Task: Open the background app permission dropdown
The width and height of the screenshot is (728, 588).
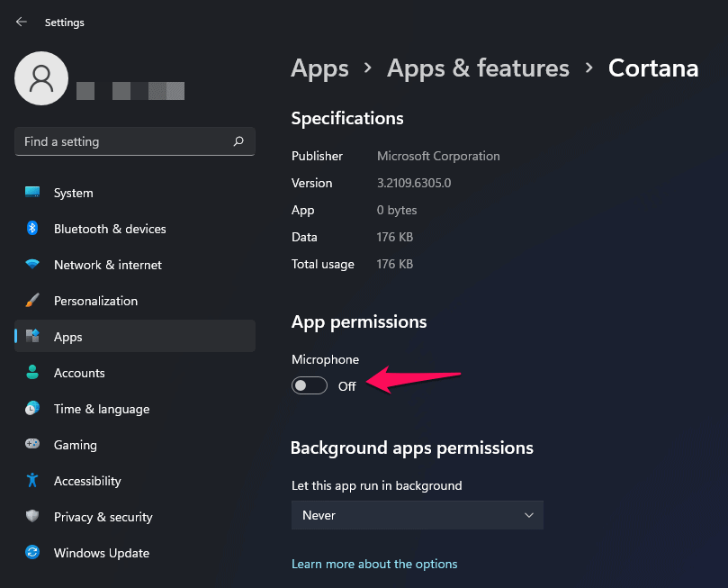Action: (418, 515)
